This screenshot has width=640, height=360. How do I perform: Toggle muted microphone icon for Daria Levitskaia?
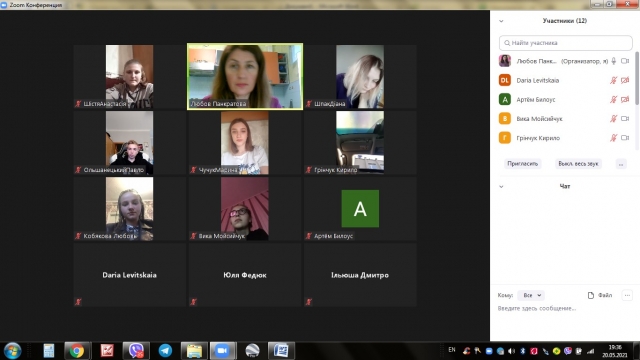coord(613,80)
